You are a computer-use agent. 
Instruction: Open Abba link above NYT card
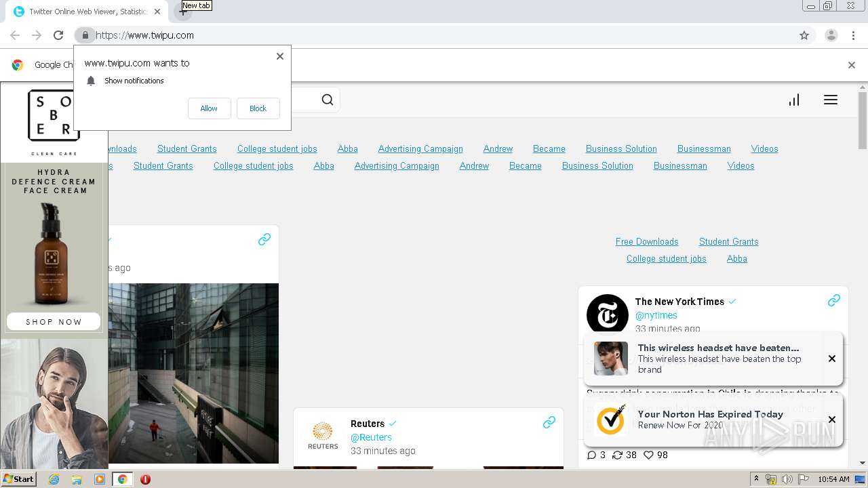click(x=737, y=258)
